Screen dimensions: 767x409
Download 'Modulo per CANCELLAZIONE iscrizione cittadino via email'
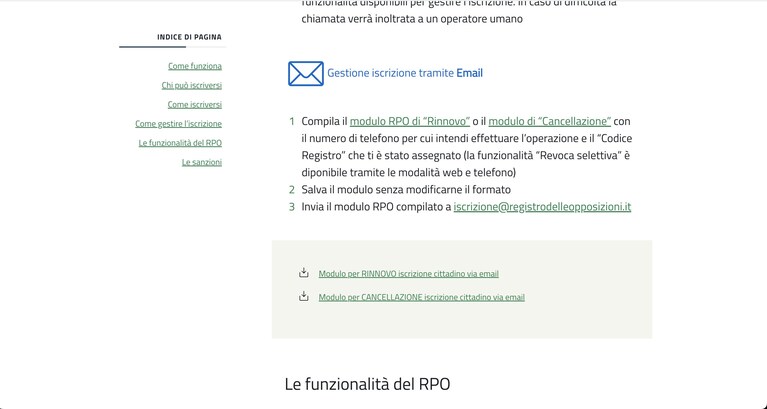click(422, 297)
